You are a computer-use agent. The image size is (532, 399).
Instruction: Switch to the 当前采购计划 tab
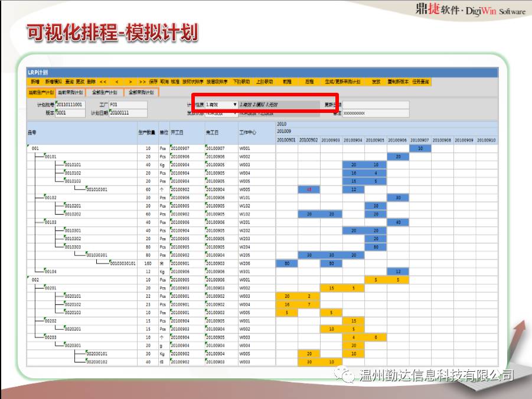tap(70, 93)
